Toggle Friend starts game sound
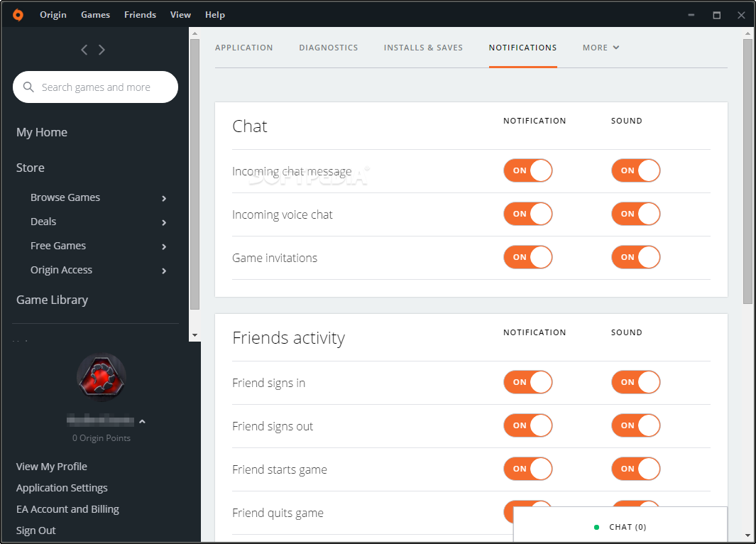This screenshot has width=756, height=544. point(635,469)
